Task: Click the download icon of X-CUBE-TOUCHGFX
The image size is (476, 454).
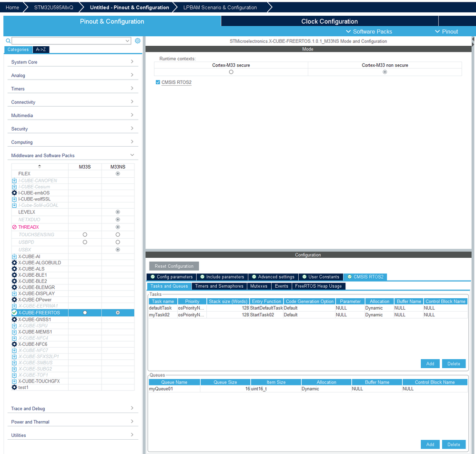Action: point(14,381)
